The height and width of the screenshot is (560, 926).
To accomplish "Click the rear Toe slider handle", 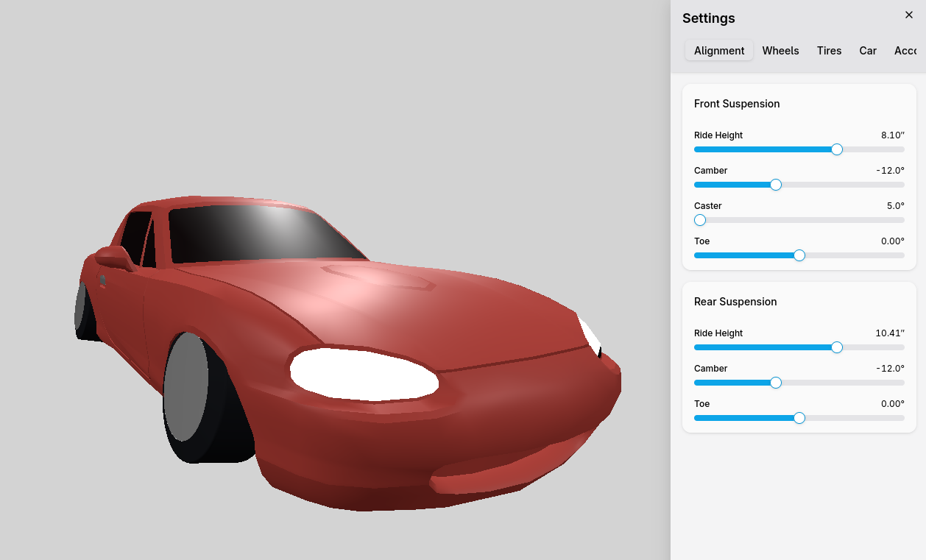I will click(799, 418).
